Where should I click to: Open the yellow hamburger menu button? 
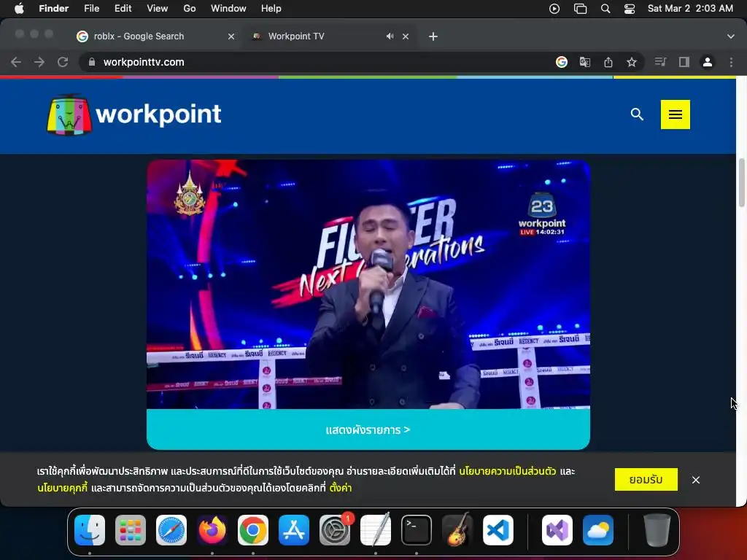tap(675, 114)
